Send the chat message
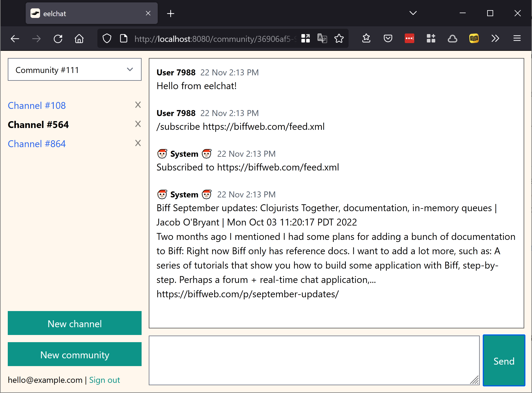 504,361
